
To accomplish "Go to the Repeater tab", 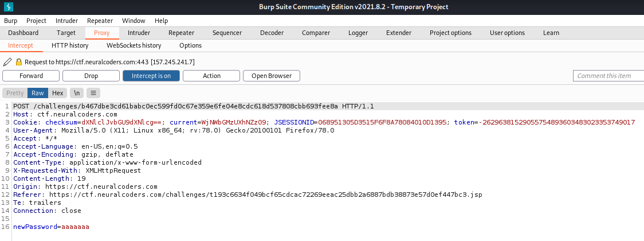I will [181, 33].
